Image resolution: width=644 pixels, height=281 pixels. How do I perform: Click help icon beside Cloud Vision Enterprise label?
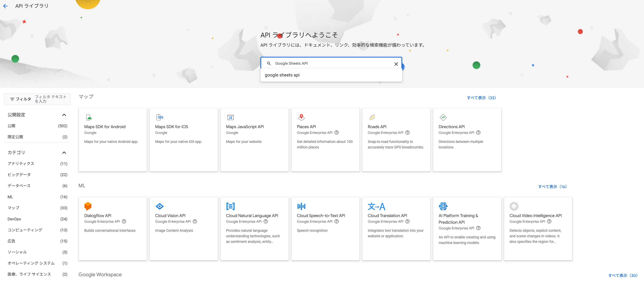coord(195,222)
